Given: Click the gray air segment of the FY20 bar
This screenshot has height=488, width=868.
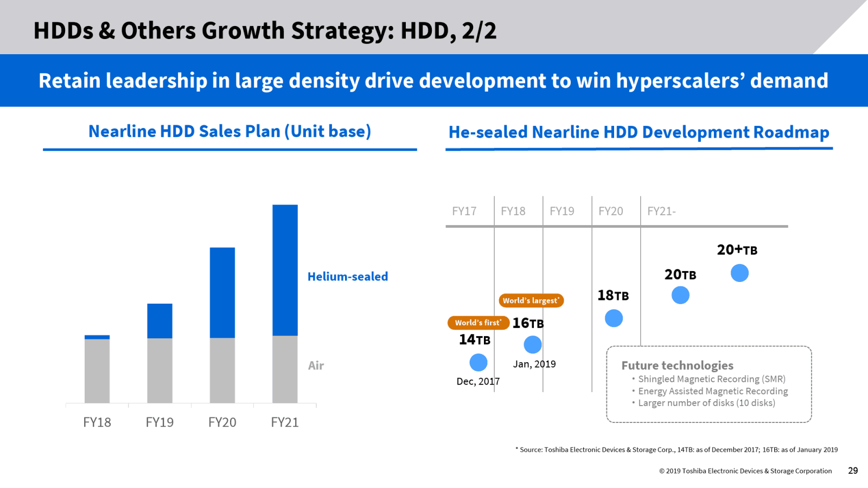Looking at the screenshot, I should tap(222, 371).
